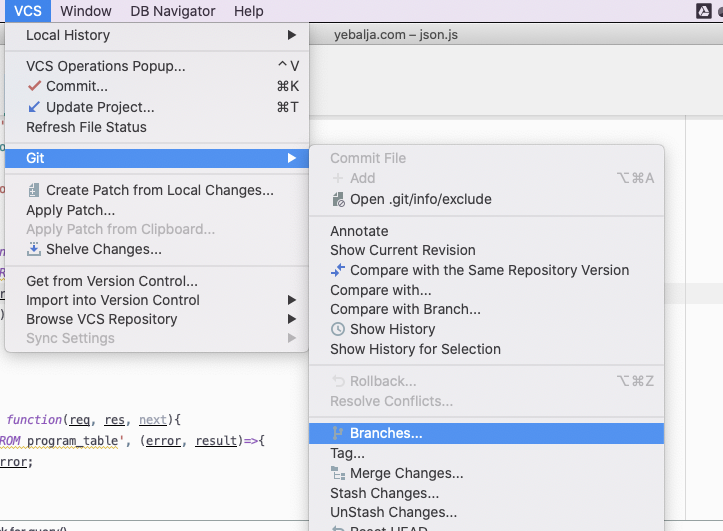The image size is (723, 531).
Task: Select UnStash Changes...
Action: 486,512
